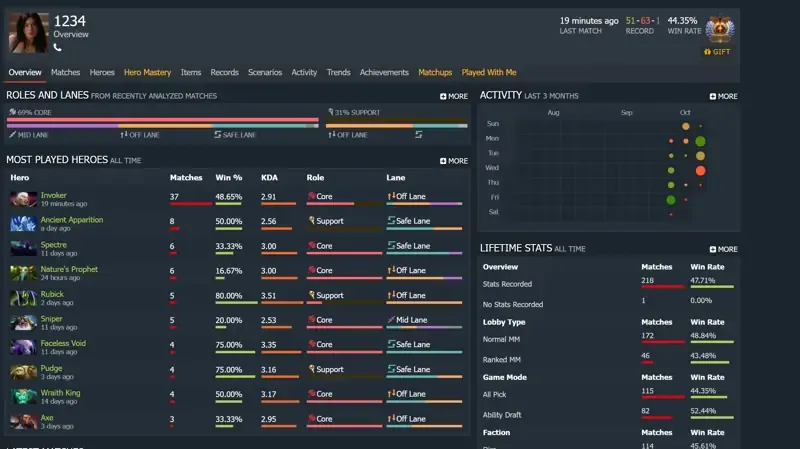800x449 pixels.
Task: Click Off Lane icon in Invoker row
Action: (391, 196)
